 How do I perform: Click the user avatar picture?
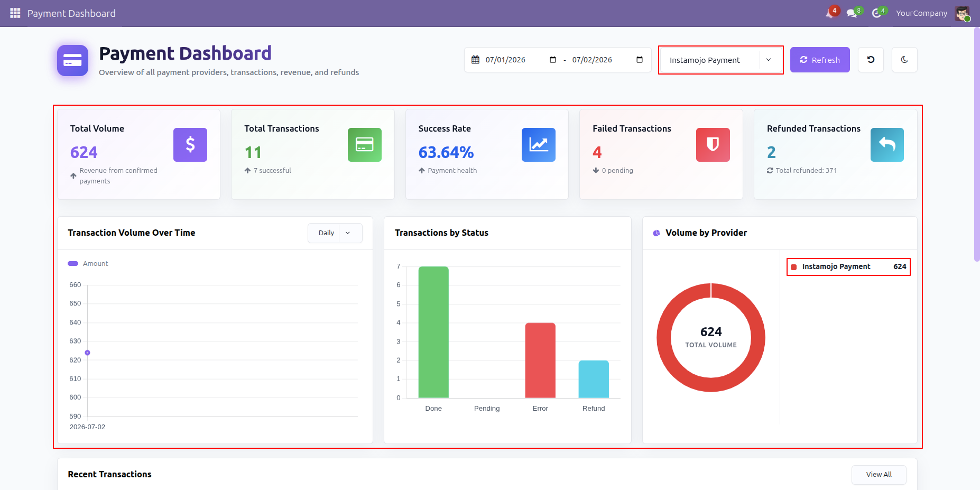point(962,13)
